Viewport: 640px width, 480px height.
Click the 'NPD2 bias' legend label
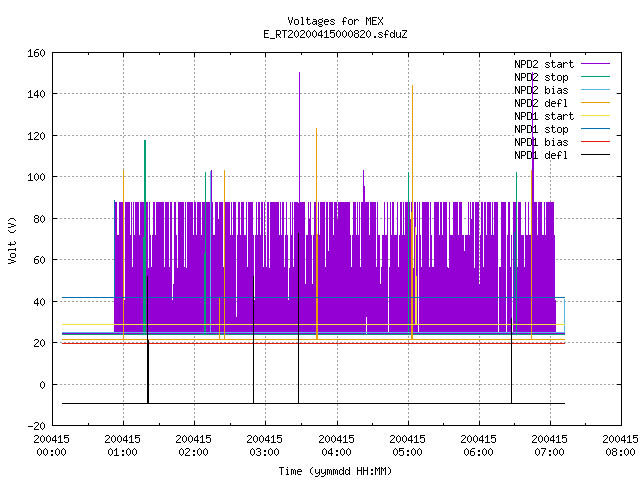(x=541, y=90)
